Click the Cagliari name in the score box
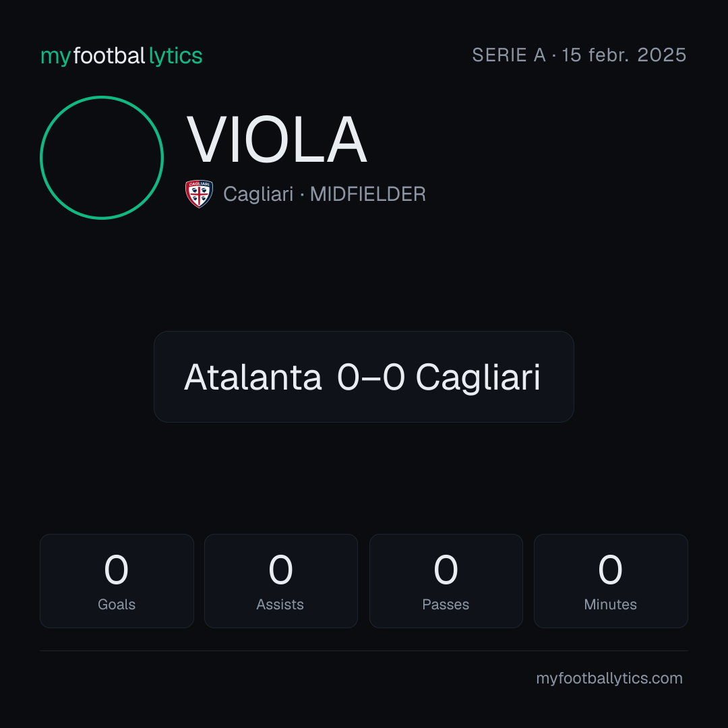 click(478, 378)
